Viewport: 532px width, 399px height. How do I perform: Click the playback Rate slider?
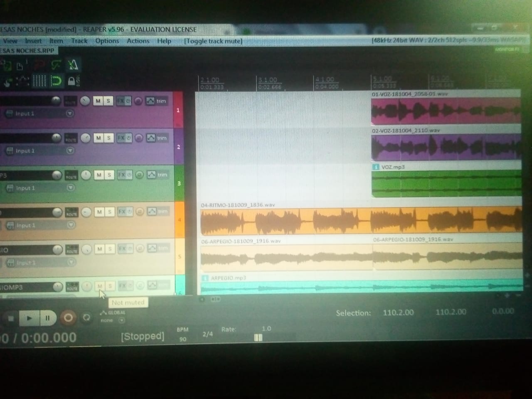[x=258, y=337]
